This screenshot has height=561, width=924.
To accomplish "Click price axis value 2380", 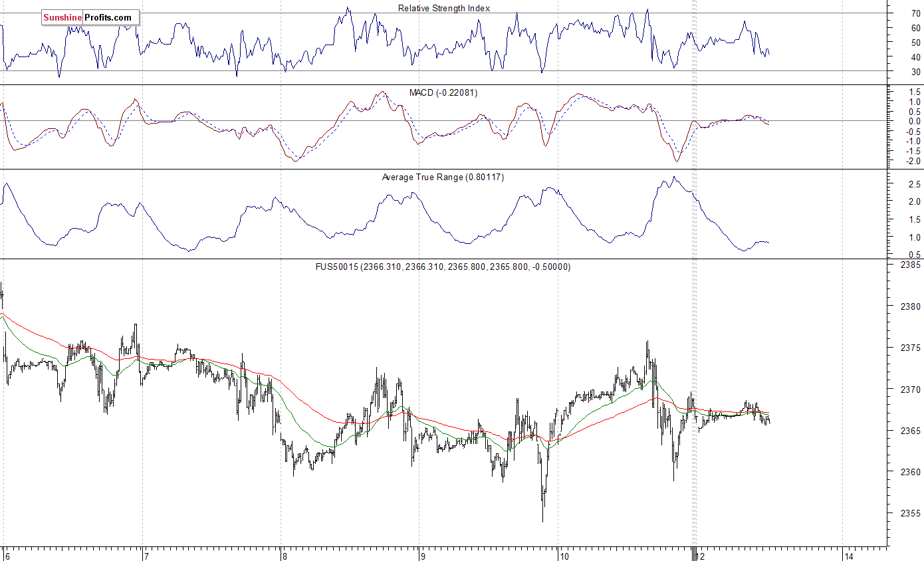I will point(911,306).
